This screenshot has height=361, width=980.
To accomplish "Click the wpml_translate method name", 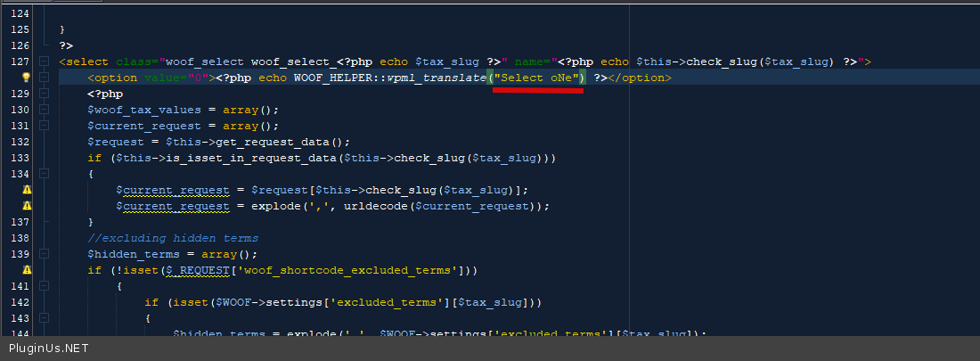I will click(x=437, y=78).
